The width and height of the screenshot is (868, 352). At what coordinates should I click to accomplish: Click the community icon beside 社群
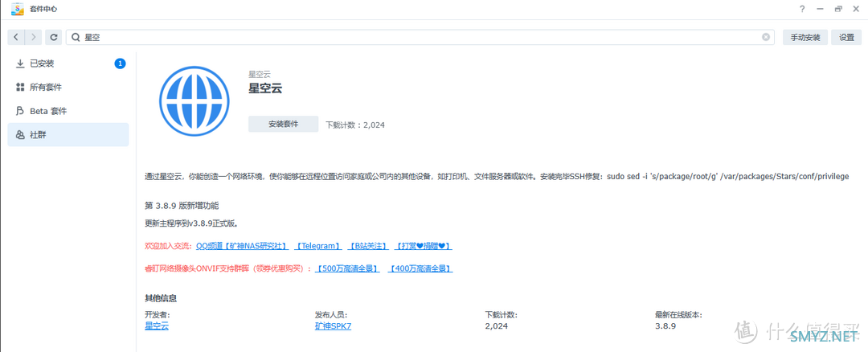pyautogui.click(x=20, y=135)
